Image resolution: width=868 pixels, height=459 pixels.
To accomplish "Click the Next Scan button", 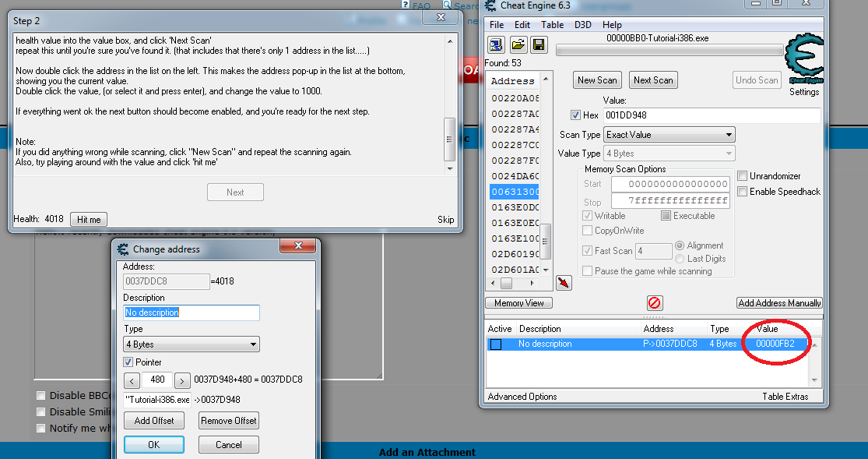I will (x=653, y=80).
